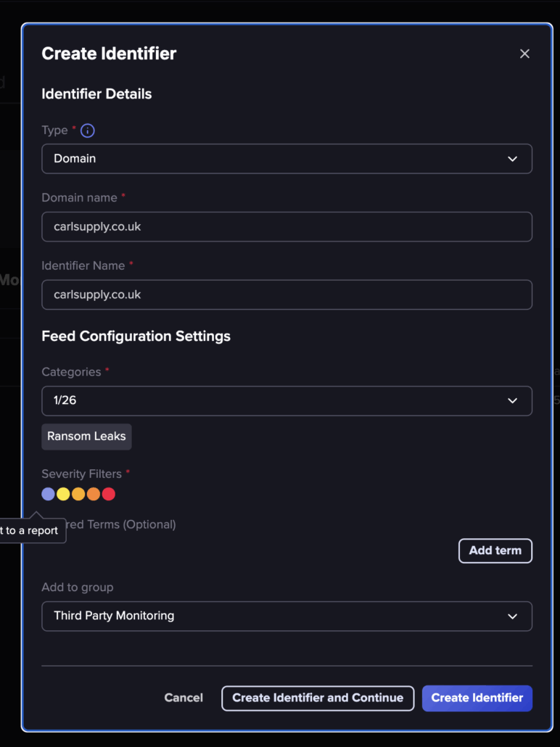Cancel the identifier creation
The width and height of the screenshot is (560, 747).
[x=184, y=698]
